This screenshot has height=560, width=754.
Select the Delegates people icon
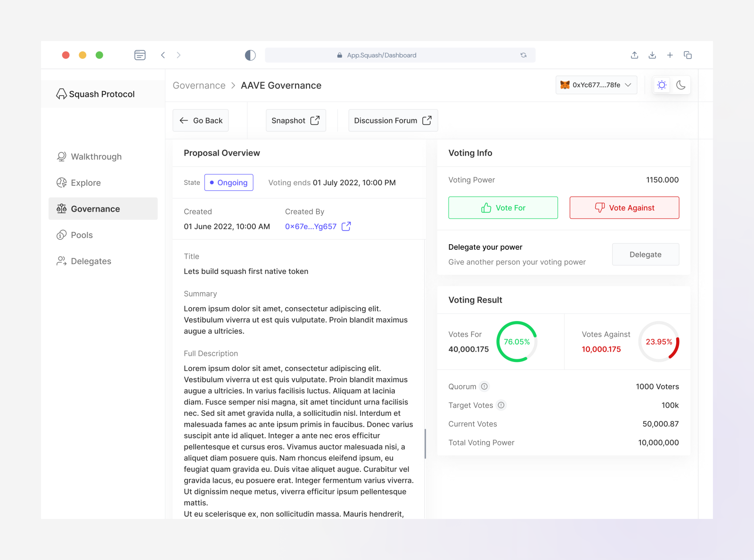coord(61,261)
